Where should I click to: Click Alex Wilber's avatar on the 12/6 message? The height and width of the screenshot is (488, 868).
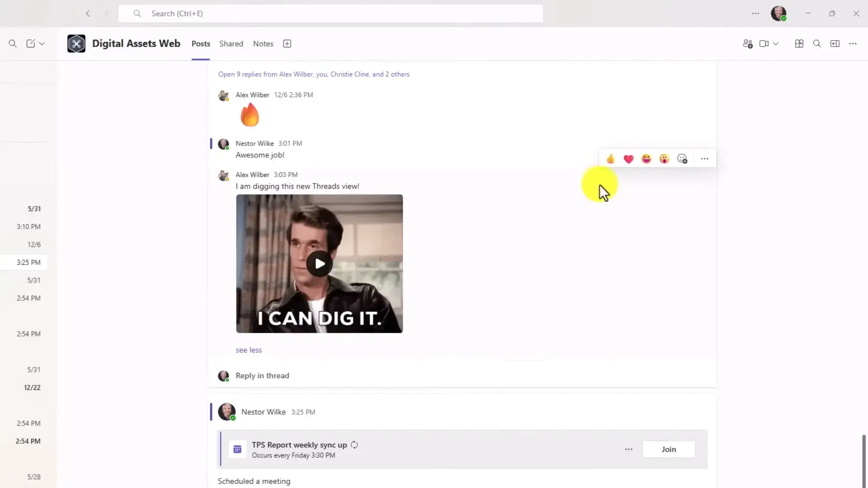click(x=223, y=96)
